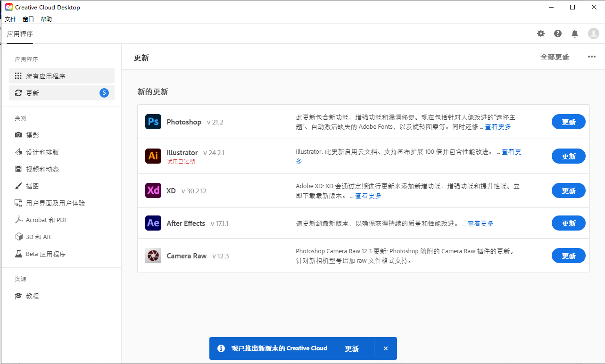Click the 试用已过期 trial expired notice
This screenshot has width=605, height=364.
(x=181, y=161)
